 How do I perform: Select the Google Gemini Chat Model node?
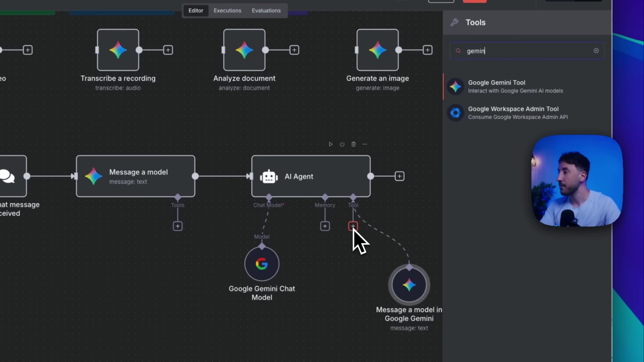262,264
